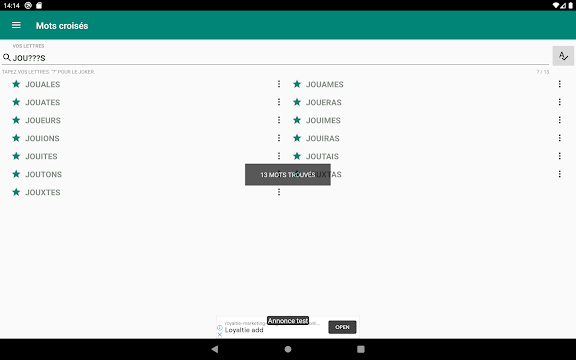Open more options for JOUAMES
This screenshot has width=576, height=360.
(x=559, y=84)
